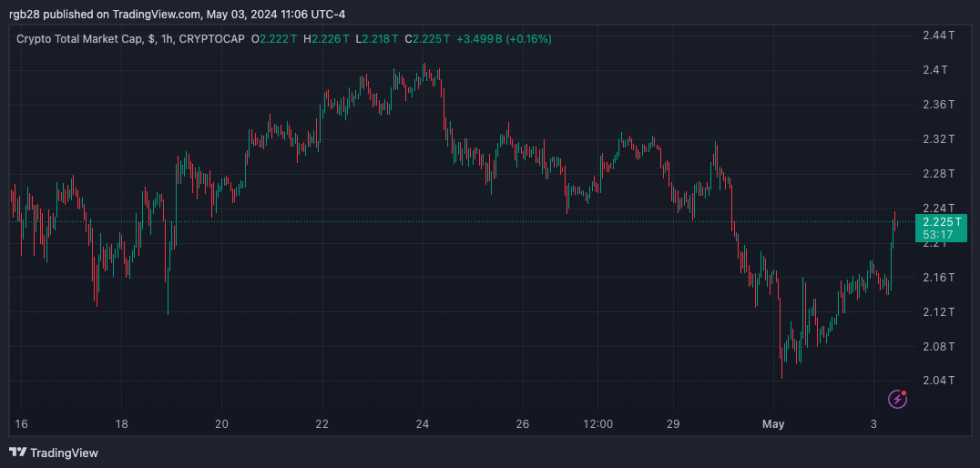The width and height of the screenshot is (980, 468).
Task: Click date label 29 on the time axis
Action: (673, 424)
